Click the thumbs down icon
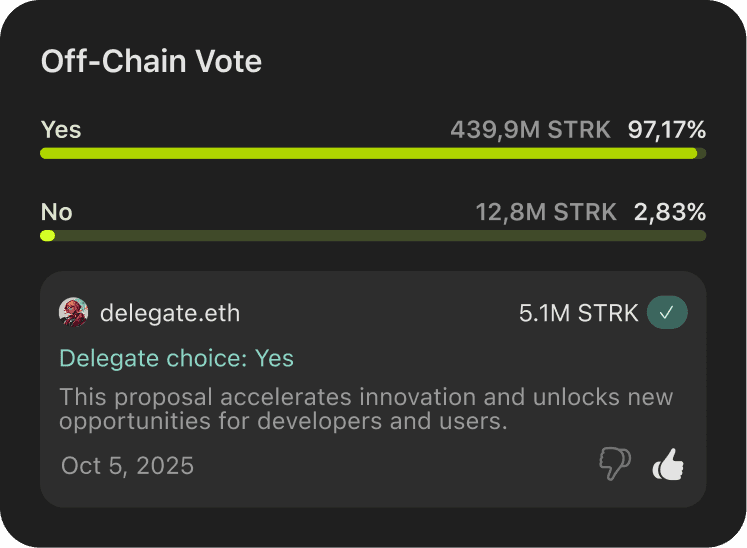747x548 pixels. tap(614, 464)
